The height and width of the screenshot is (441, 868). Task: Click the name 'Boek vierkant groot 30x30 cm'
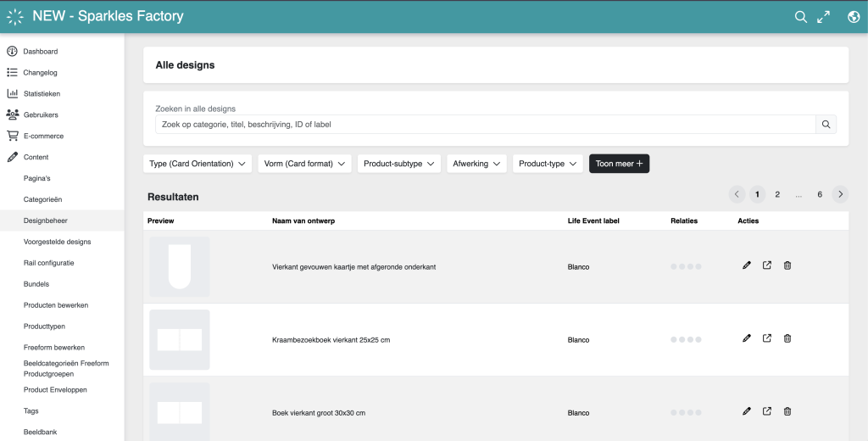pyautogui.click(x=319, y=413)
